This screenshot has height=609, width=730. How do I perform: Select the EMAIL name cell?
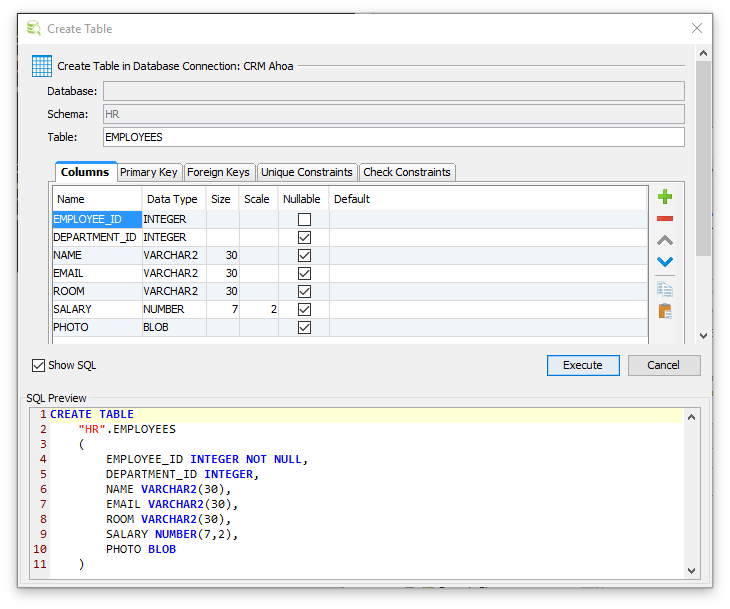click(x=97, y=273)
